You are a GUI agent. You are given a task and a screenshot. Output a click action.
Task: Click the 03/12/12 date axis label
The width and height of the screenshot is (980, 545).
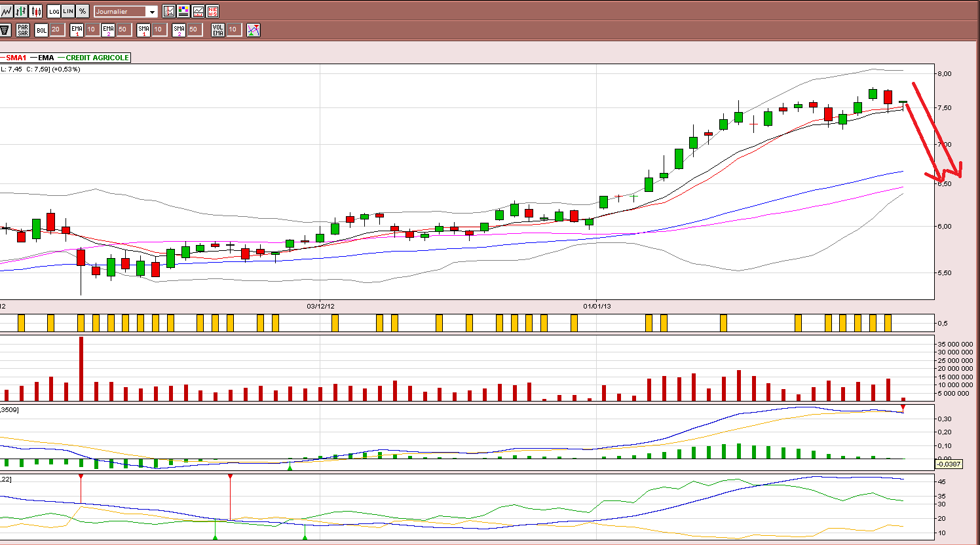click(320, 306)
